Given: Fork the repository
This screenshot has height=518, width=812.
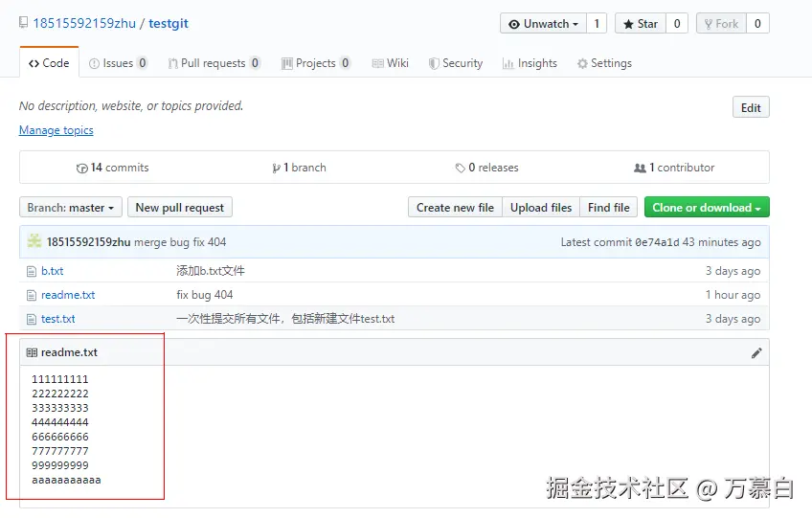Looking at the screenshot, I should coord(721,23).
